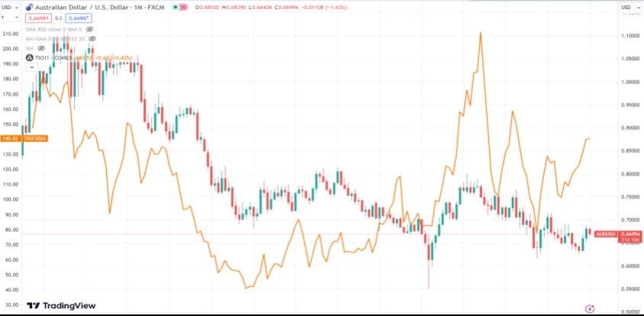Open the left price-scale USD currency dropdown
Image resolution: width=644 pixels, height=316 pixels.
(x=10, y=7)
